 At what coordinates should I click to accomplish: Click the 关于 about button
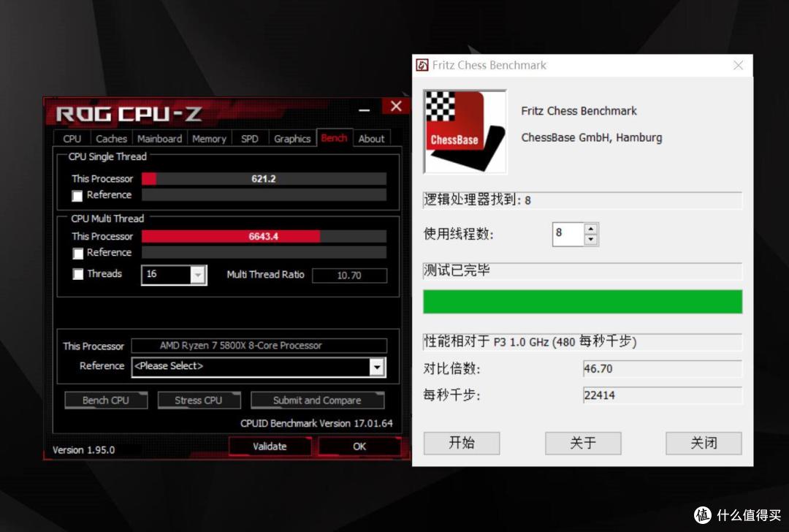[x=583, y=443]
